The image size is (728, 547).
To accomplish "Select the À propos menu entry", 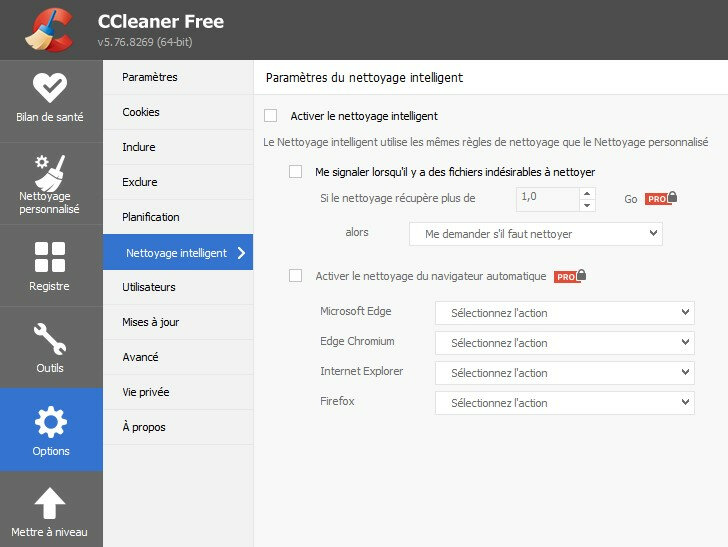I will click(x=144, y=427).
